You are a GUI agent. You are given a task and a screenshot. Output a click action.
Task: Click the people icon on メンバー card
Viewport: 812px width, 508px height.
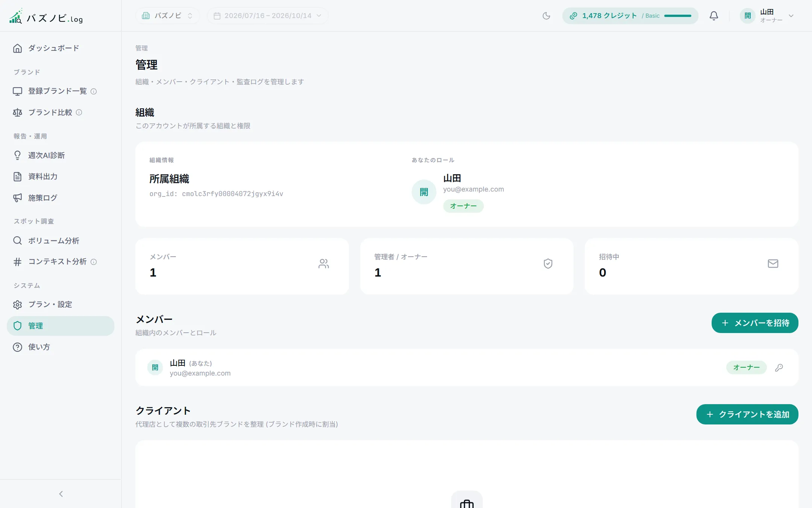pyautogui.click(x=324, y=264)
